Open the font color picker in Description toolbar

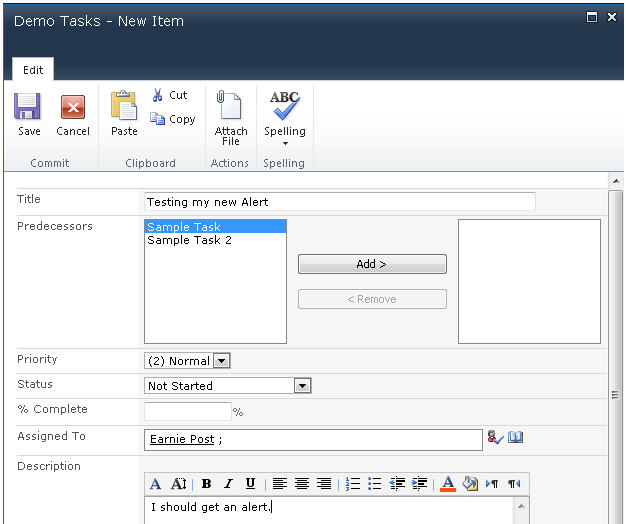447,484
